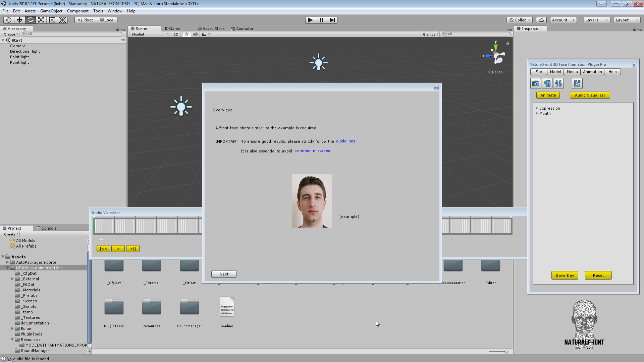644x362 pixels.
Task: Open the audio settings sliders icon in NaturalFront panel
Action: 558,83
